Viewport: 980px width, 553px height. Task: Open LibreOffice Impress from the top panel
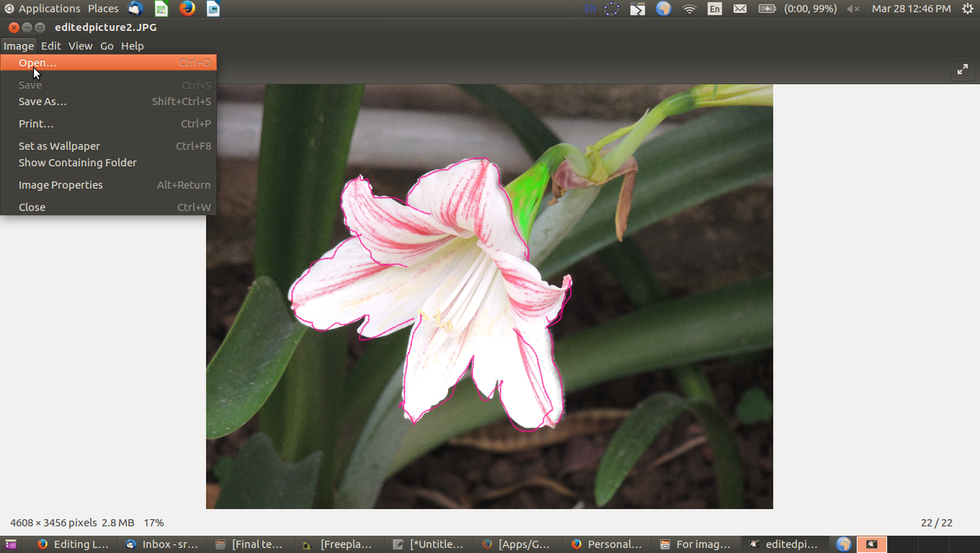[213, 8]
